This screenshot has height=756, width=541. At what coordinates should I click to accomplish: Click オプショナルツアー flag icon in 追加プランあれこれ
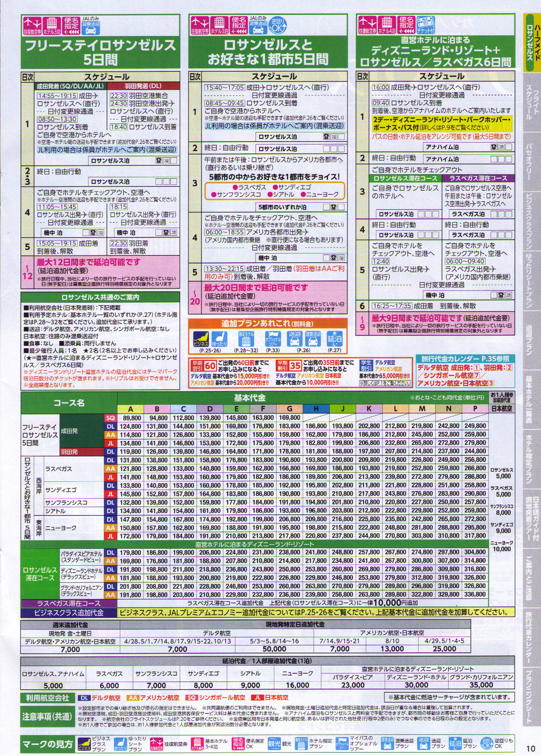tap(272, 339)
